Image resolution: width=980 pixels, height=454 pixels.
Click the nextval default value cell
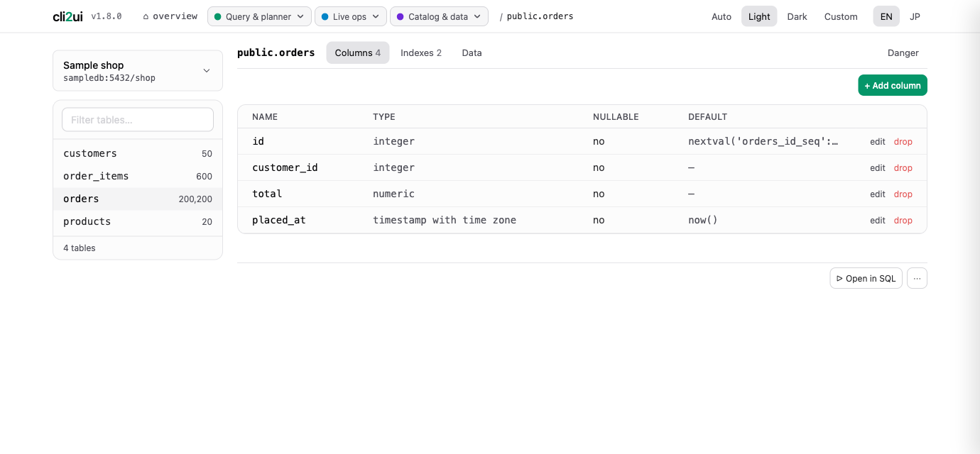pyautogui.click(x=763, y=141)
